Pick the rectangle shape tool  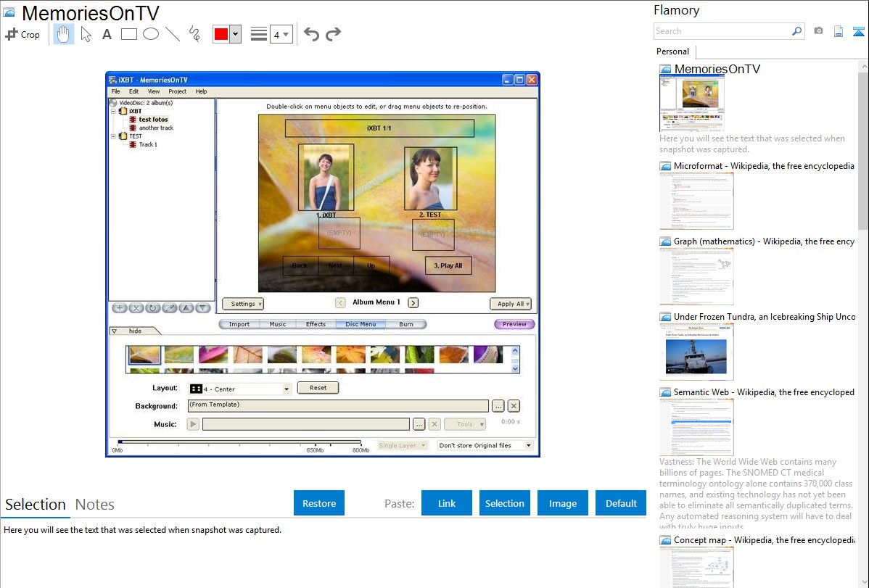click(x=129, y=34)
